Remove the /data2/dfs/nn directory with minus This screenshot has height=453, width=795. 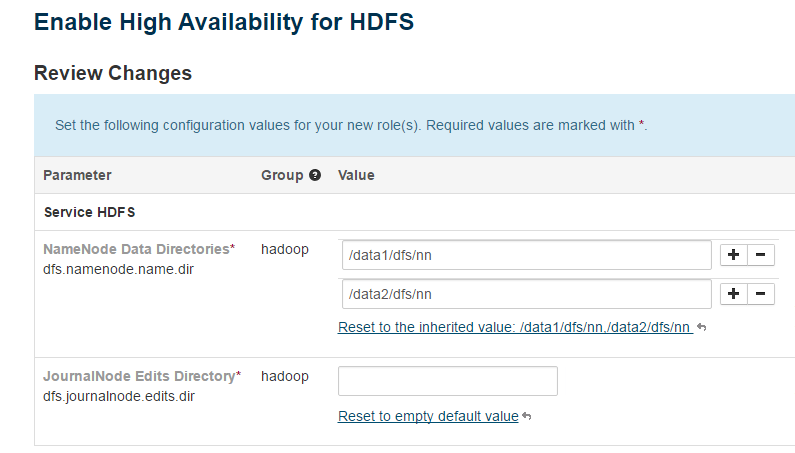pos(761,293)
